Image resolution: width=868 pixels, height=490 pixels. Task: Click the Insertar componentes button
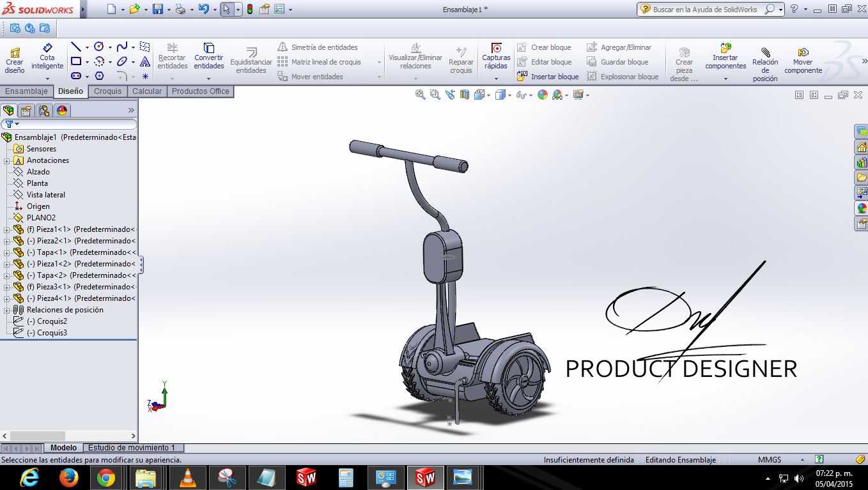pos(725,57)
